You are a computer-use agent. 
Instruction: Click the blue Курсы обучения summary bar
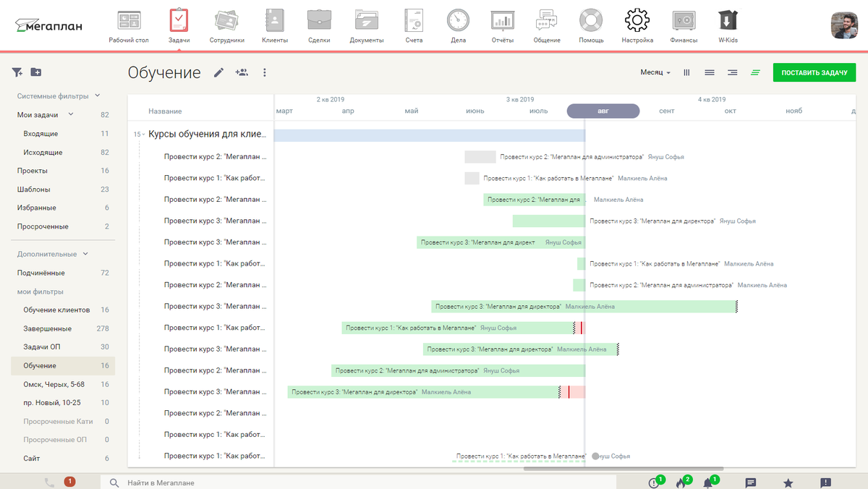click(x=430, y=135)
